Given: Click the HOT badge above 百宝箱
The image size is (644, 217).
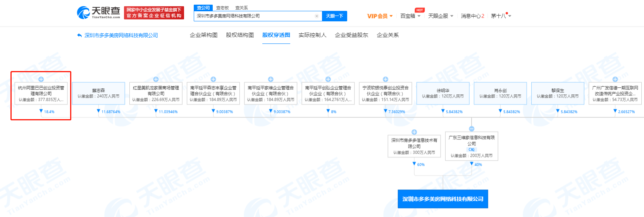Looking at the screenshot, I should (420, 10).
